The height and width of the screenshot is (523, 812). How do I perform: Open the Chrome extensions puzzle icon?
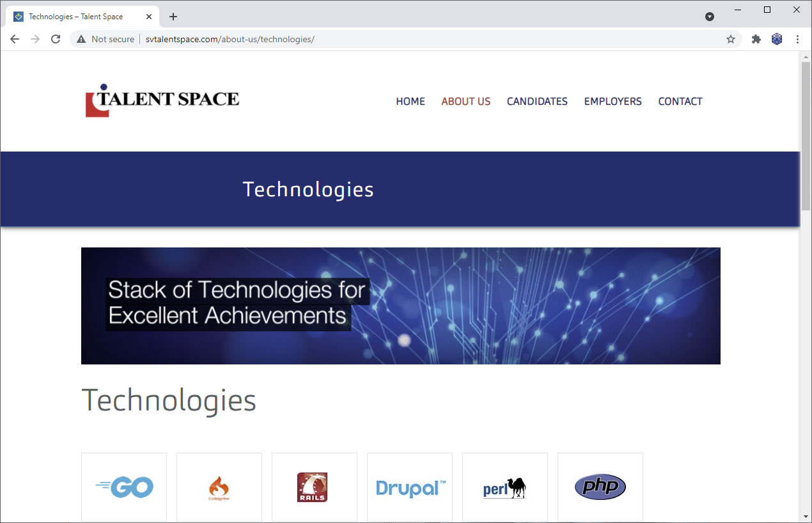point(756,39)
